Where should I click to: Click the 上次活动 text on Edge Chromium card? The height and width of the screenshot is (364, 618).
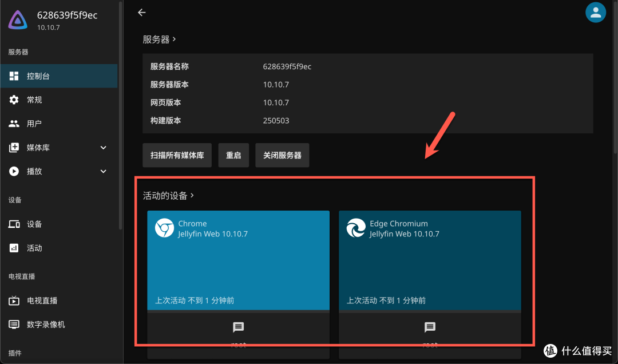(386, 300)
